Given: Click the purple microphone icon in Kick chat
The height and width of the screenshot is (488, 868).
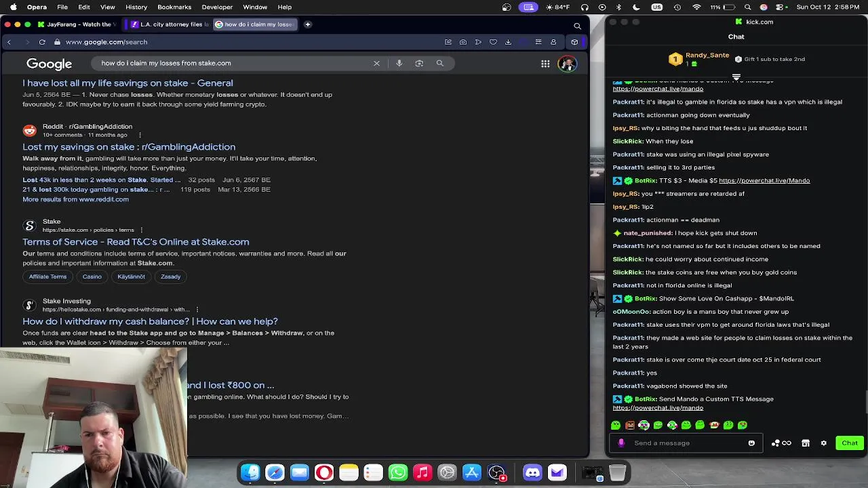Looking at the screenshot, I should coord(621,443).
